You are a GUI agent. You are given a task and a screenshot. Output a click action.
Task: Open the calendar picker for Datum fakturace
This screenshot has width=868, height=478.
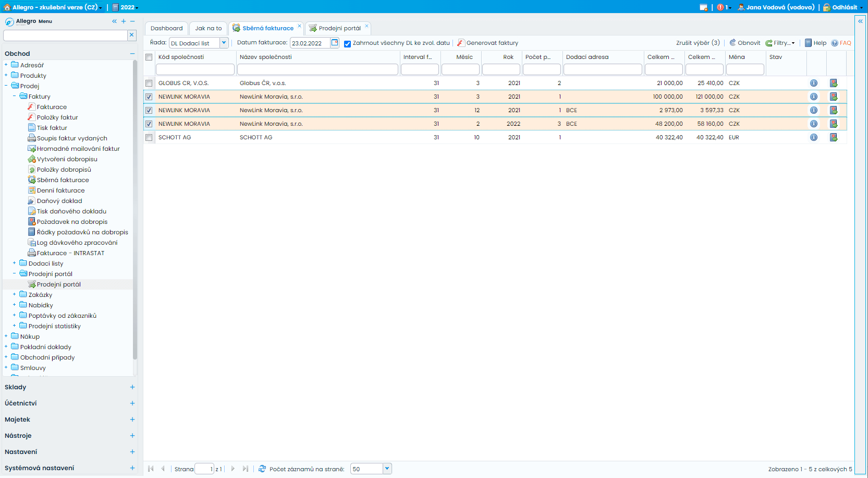(x=335, y=43)
